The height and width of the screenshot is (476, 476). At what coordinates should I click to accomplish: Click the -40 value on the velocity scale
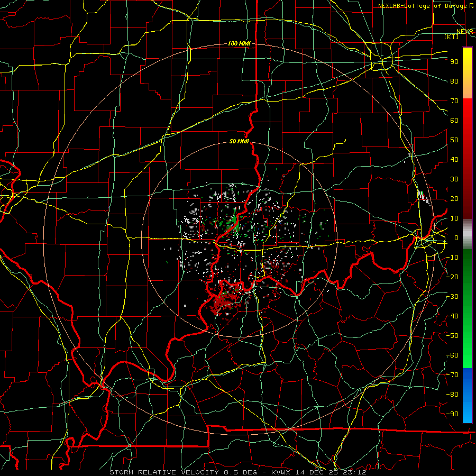[452, 316]
